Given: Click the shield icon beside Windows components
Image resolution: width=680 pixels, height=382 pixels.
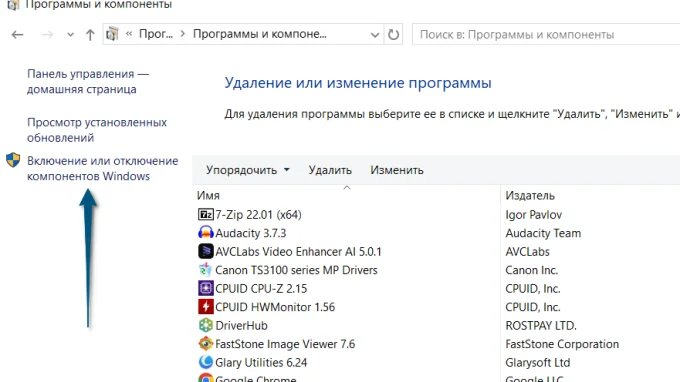Looking at the screenshot, I should pos(13,160).
